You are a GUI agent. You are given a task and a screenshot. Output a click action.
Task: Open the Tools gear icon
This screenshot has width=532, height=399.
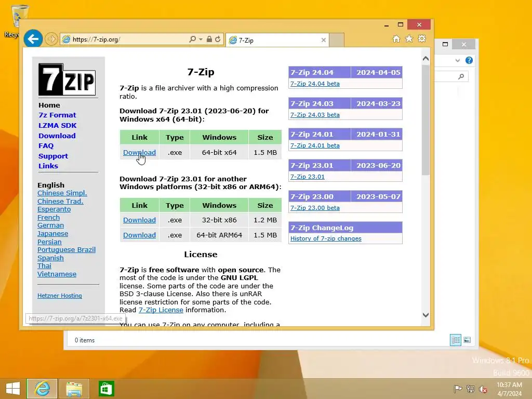coord(422,38)
